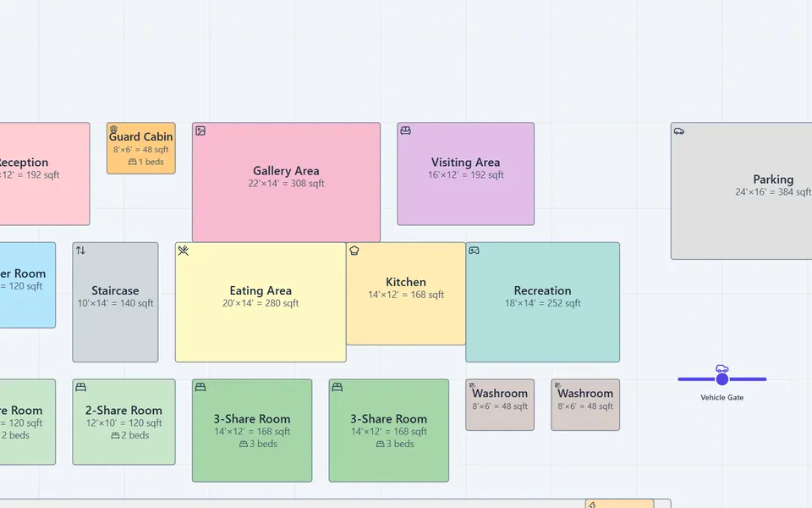
Task: Select the "Parking" title
Action: point(773,179)
